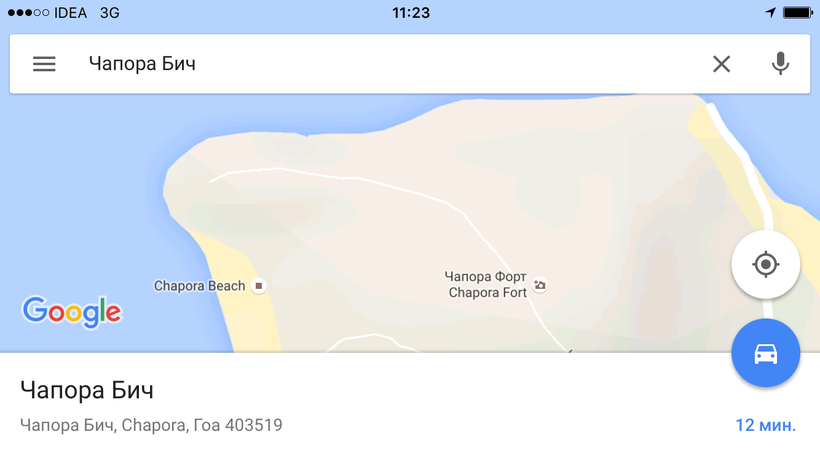820x461 pixels.
Task: Clear the search with the X button
Action: click(722, 64)
